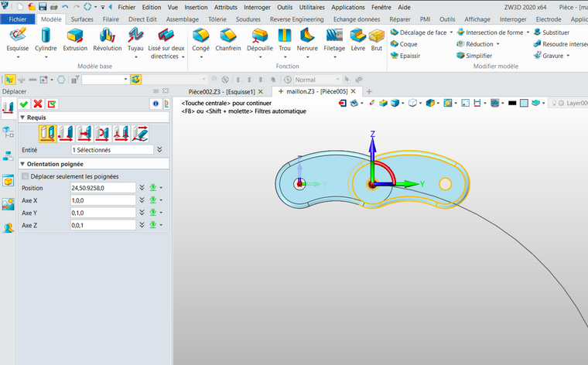Open the Modèle ribbon tab

coord(51,19)
